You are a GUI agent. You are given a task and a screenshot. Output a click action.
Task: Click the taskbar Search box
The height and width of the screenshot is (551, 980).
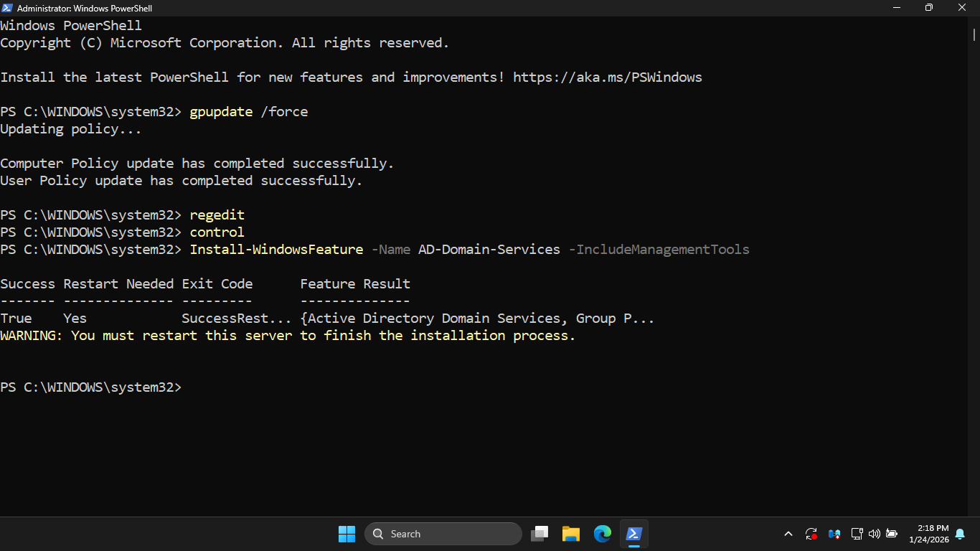pyautogui.click(x=443, y=534)
